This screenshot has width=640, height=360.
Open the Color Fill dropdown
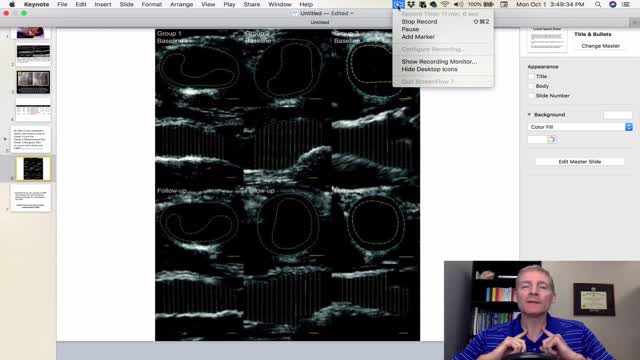pos(580,127)
